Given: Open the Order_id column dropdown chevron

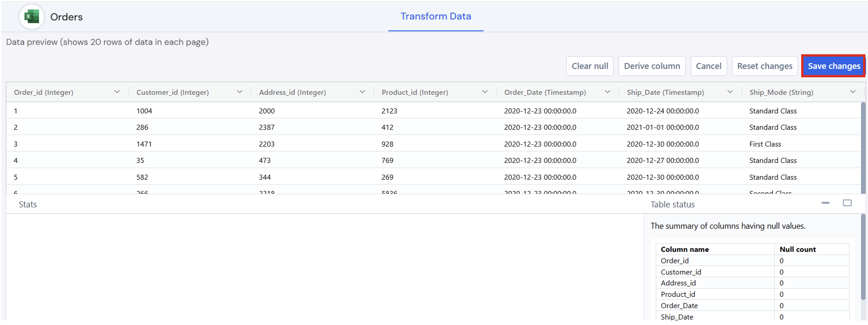Looking at the screenshot, I should [117, 92].
